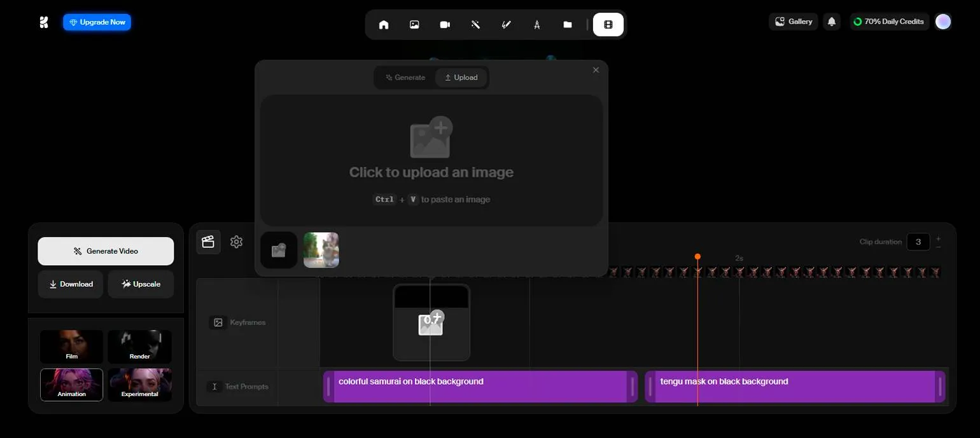
Task: Select the Render style preset
Action: pyautogui.click(x=139, y=346)
